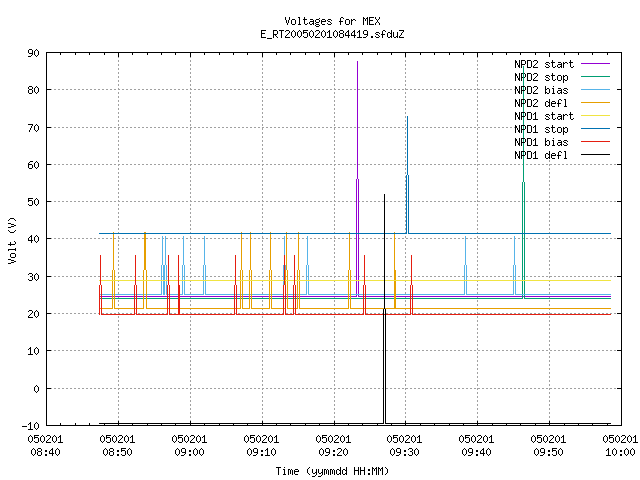Click the '10:00' time tick label

point(620,452)
